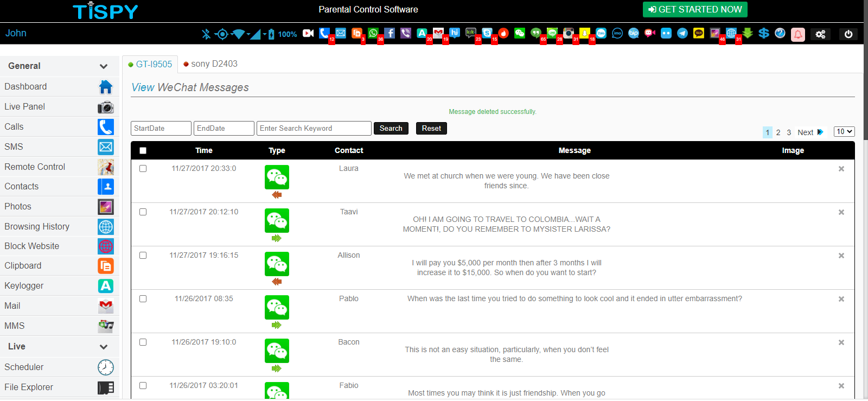Open Live Panel in the sidebar

pos(59,107)
